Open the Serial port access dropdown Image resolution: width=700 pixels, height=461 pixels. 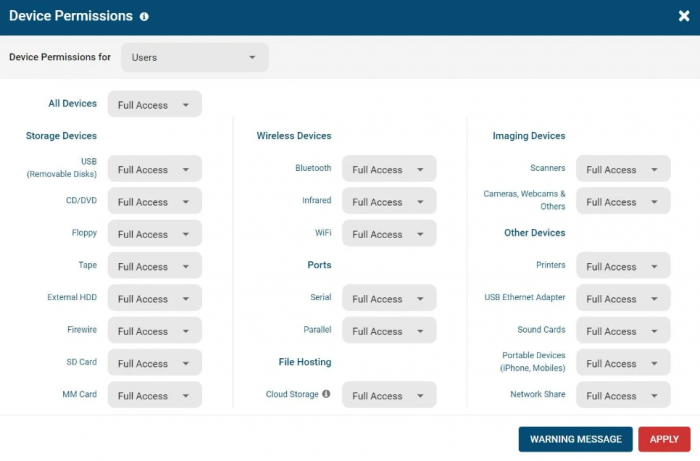click(389, 299)
